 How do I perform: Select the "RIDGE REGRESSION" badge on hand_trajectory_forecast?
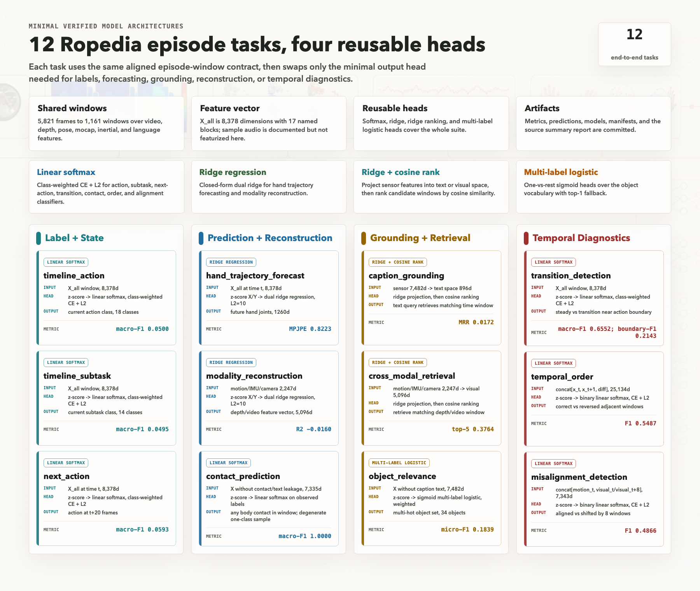point(231,262)
